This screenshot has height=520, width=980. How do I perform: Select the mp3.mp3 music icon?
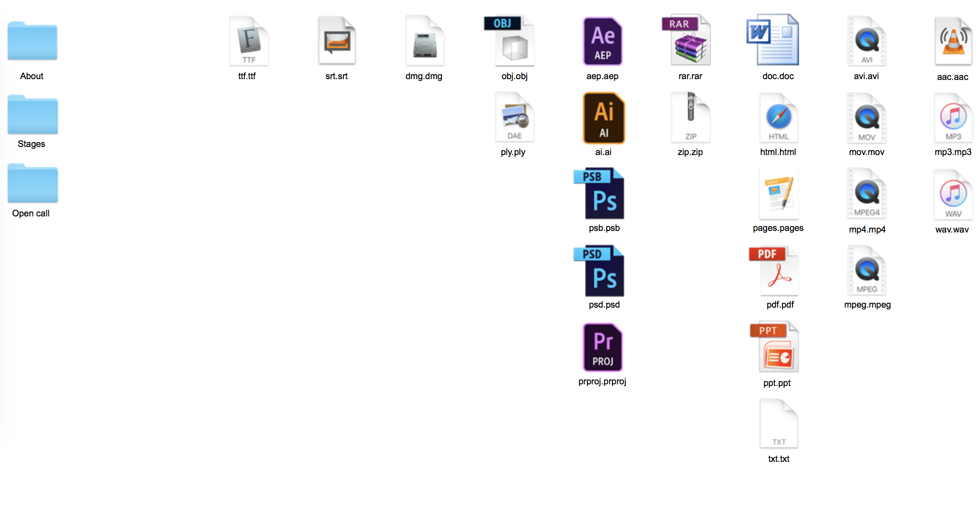[x=953, y=117]
